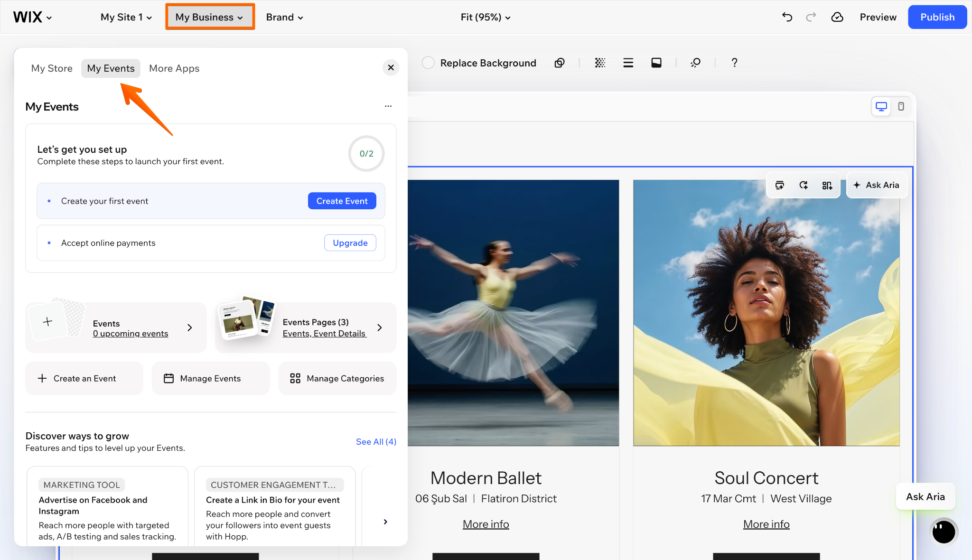This screenshot has height=560, width=972.
Task: Click the first icon left of regenerate
Action: pyautogui.click(x=780, y=185)
